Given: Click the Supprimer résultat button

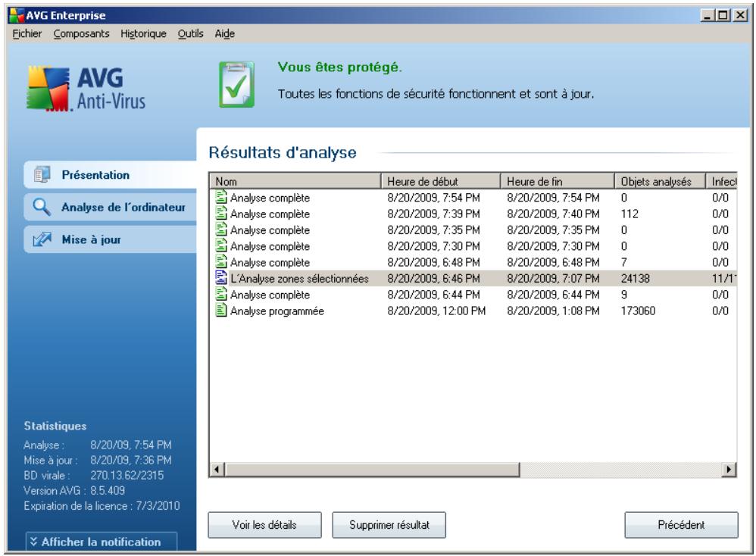Looking at the screenshot, I should pos(389,525).
